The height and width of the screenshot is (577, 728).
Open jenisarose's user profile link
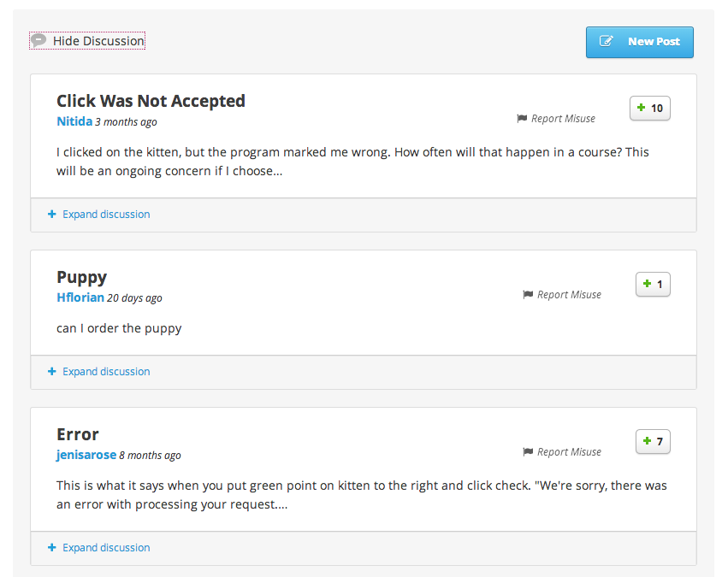pos(86,456)
